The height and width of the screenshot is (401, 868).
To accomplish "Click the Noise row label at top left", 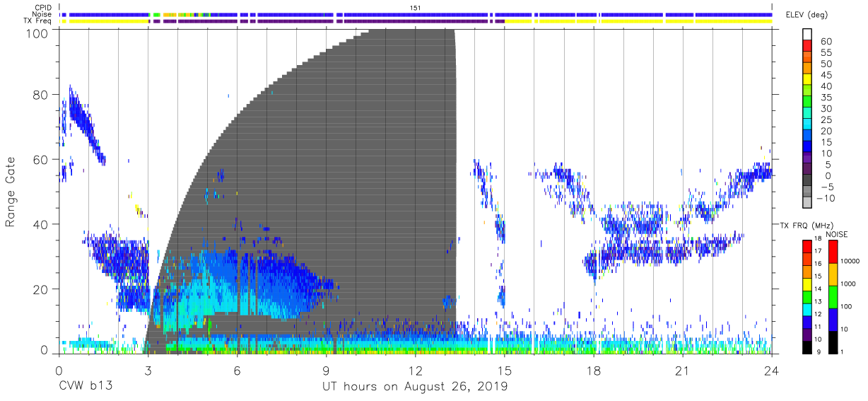I will 43,14.
